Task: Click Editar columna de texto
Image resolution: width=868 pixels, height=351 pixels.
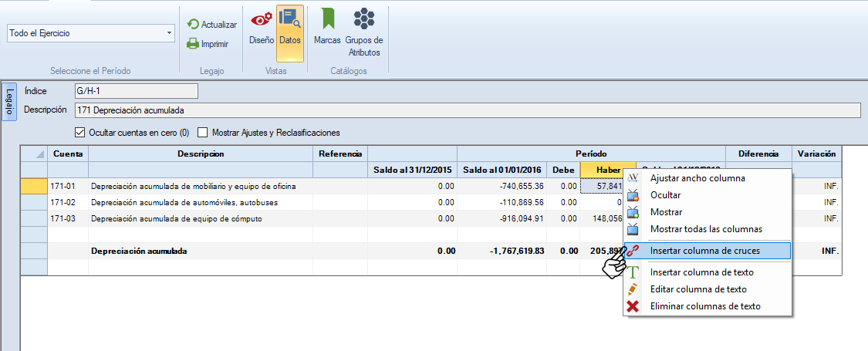Action: (697, 289)
